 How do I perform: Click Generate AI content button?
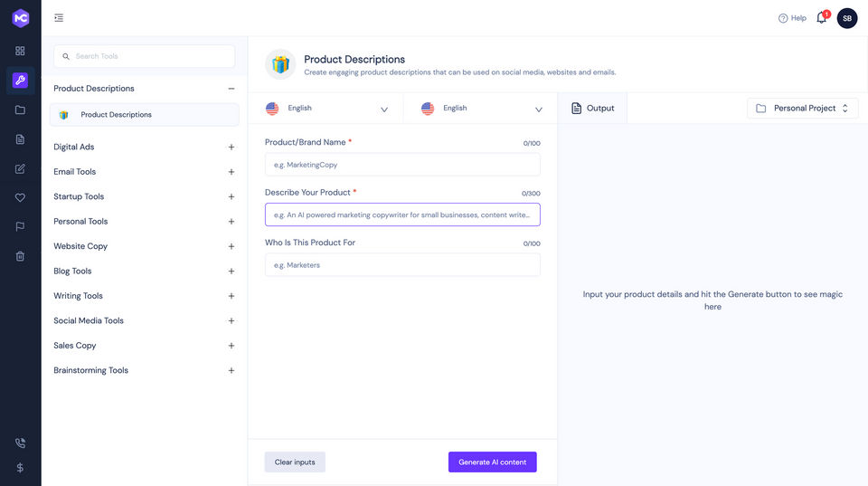[x=493, y=462]
